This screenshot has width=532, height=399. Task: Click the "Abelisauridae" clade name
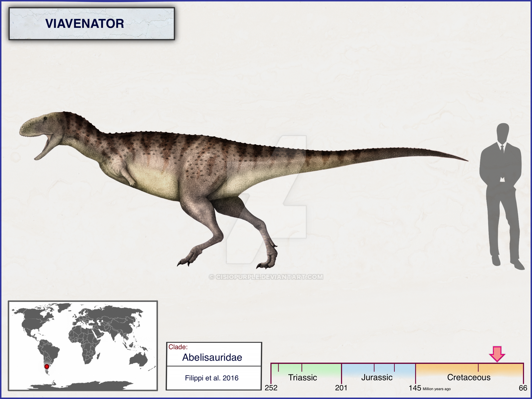coord(212,357)
